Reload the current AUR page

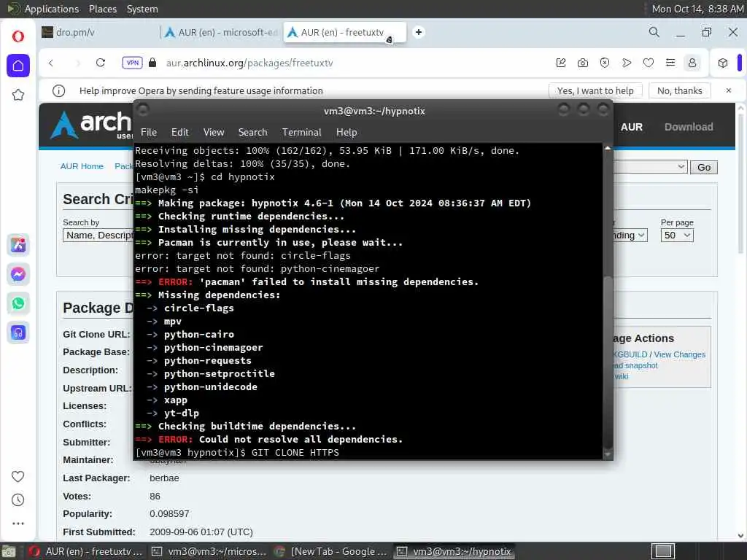point(101,63)
